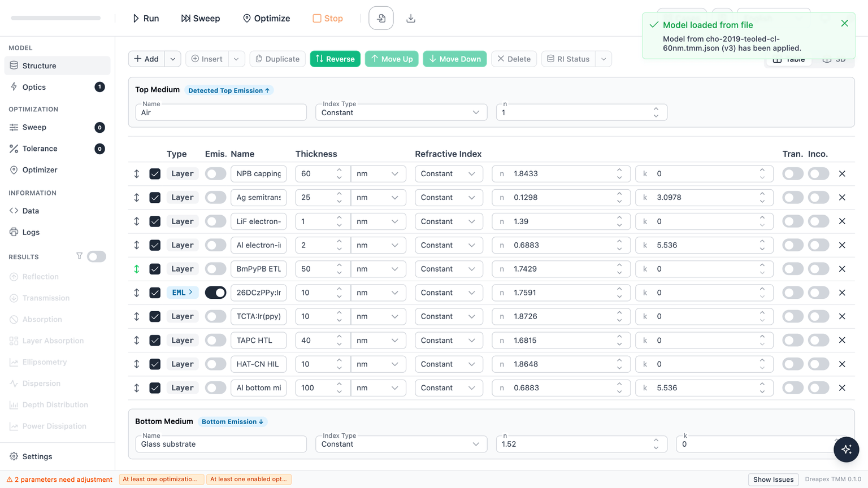Click the Optimize button in top toolbar
This screenshot has height=488, width=868.
point(266,19)
